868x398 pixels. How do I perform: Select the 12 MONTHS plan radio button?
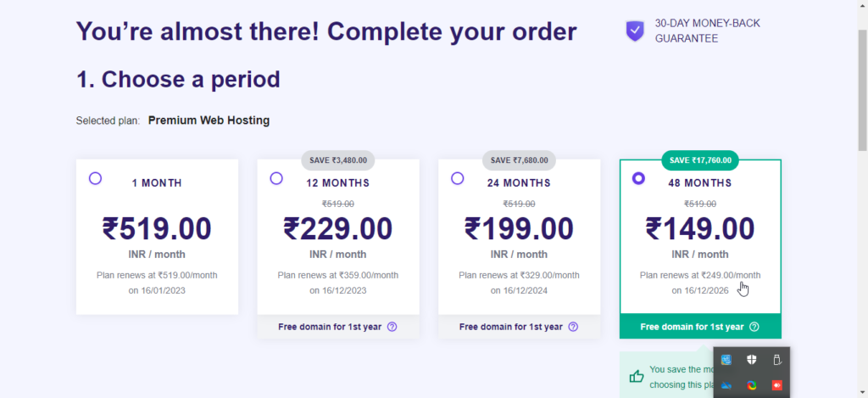click(x=276, y=178)
